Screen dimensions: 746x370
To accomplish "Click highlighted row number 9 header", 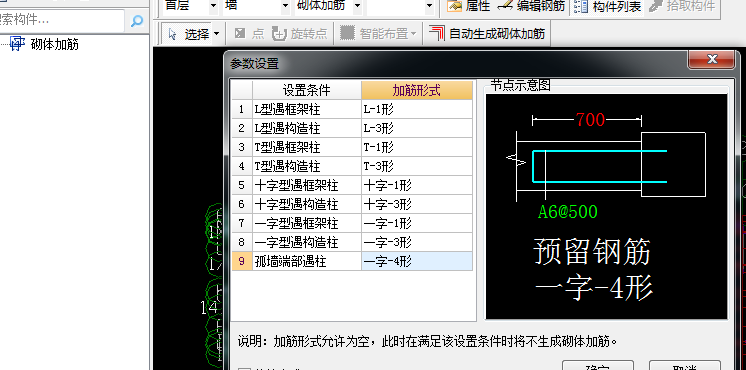I will click(x=242, y=261).
